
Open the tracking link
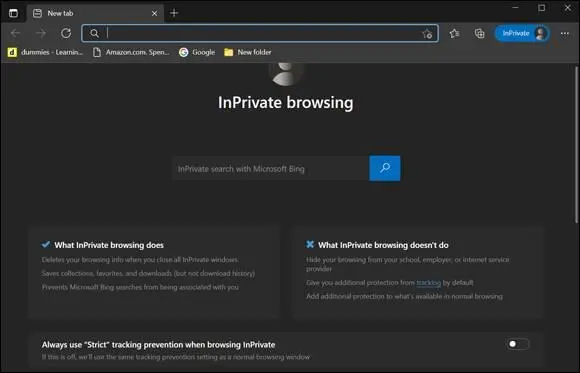[x=429, y=283]
